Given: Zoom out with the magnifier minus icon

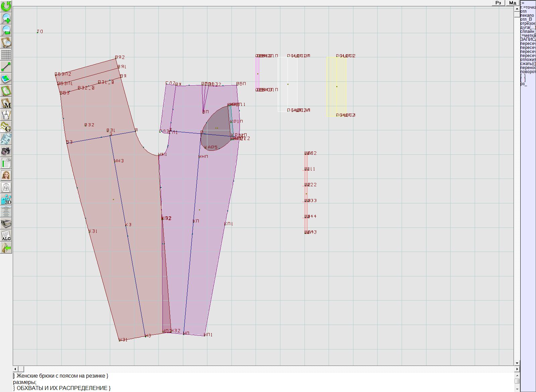Looking at the screenshot, I should (6, 30).
